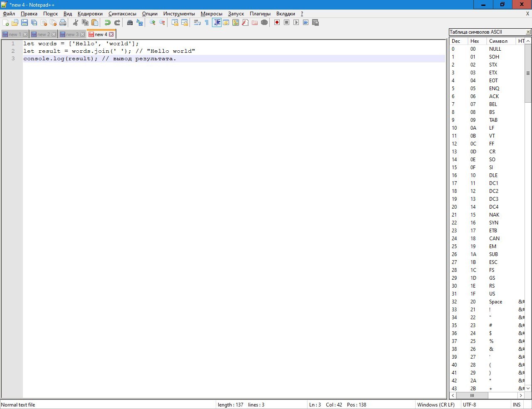532x409 pixels.
Task: Switch to the new 2 tab
Action: pos(43,34)
